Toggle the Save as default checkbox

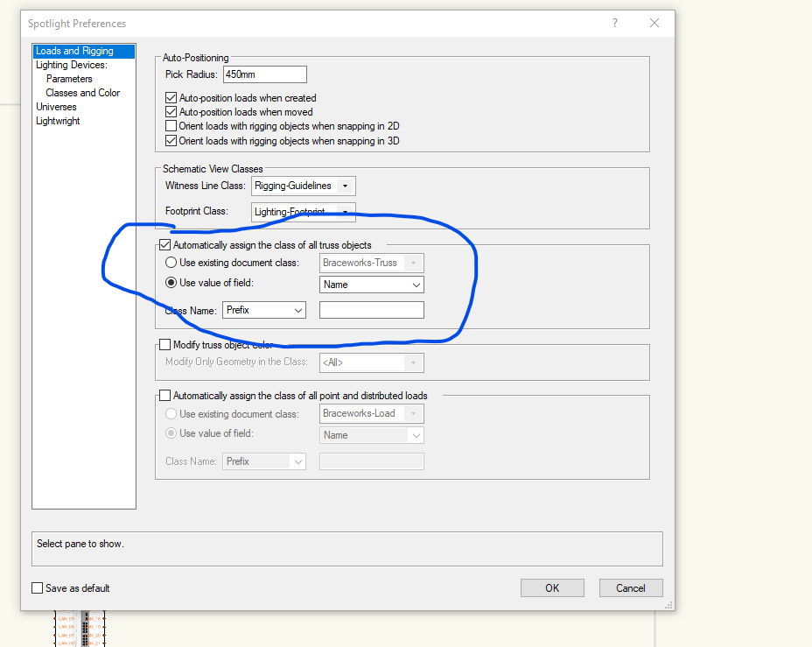tap(37, 588)
